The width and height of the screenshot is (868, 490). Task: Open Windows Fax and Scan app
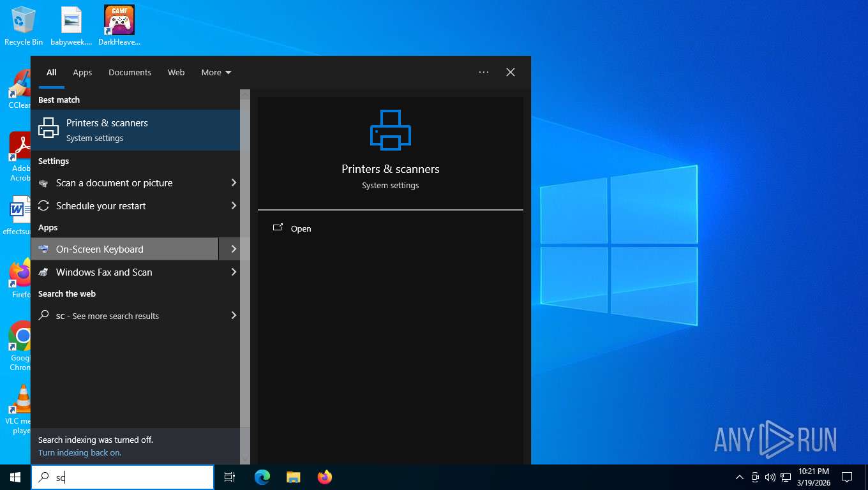(x=124, y=272)
